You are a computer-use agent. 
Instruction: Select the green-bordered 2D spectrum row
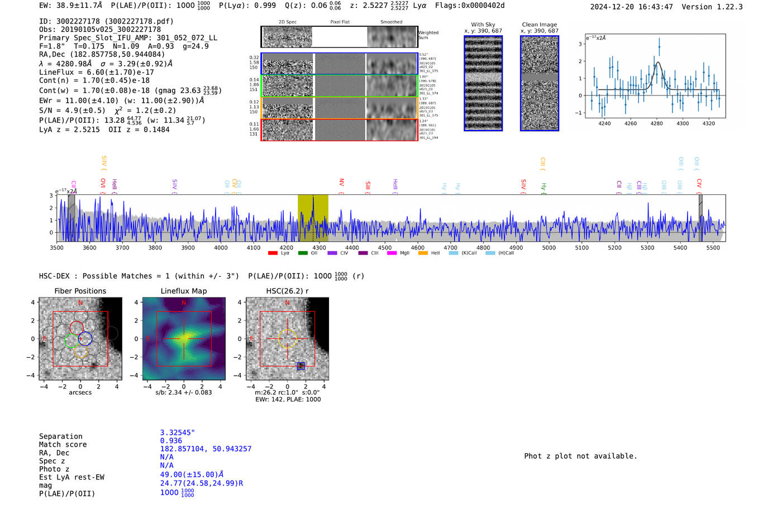click(x=340, y=86)
